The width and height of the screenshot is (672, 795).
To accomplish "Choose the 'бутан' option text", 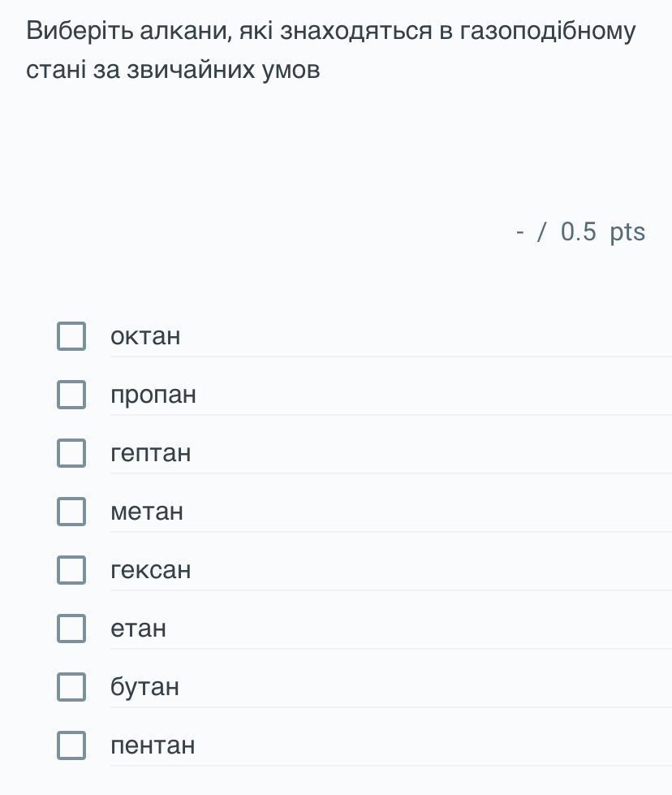I will tap(144, 687).
